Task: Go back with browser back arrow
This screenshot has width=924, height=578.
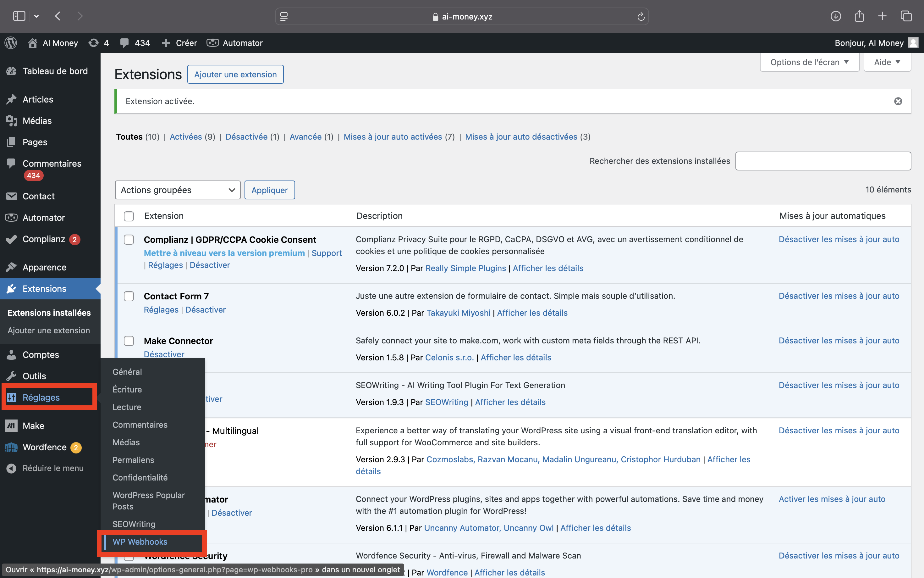Action: point(58,16)
